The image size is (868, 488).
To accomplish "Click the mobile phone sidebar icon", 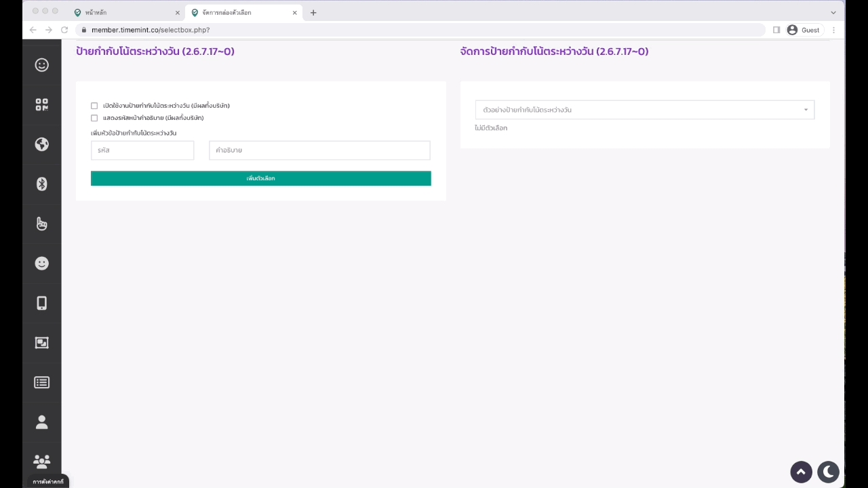I will (x=41, y=303).
